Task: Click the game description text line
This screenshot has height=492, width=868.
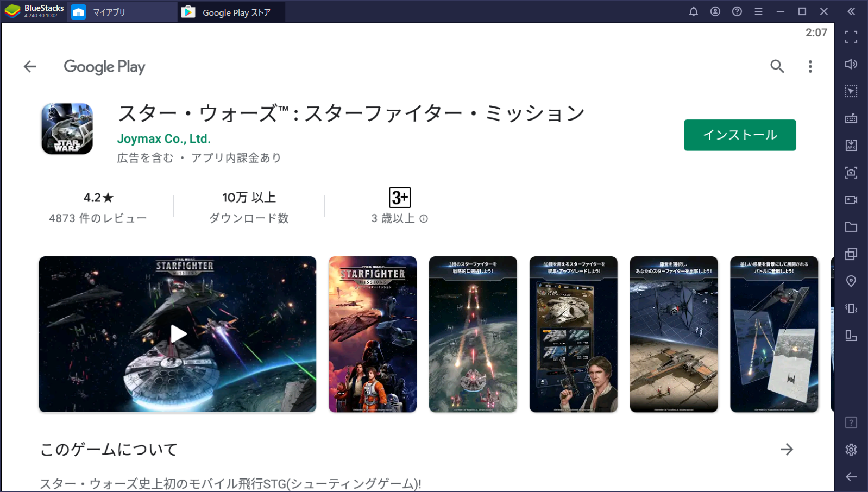Action: (230, 483)
